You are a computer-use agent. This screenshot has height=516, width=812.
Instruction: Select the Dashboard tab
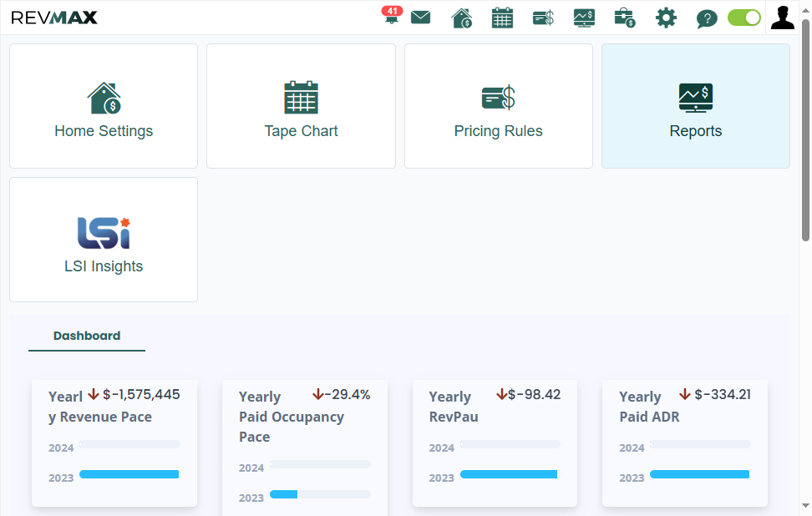87,336
